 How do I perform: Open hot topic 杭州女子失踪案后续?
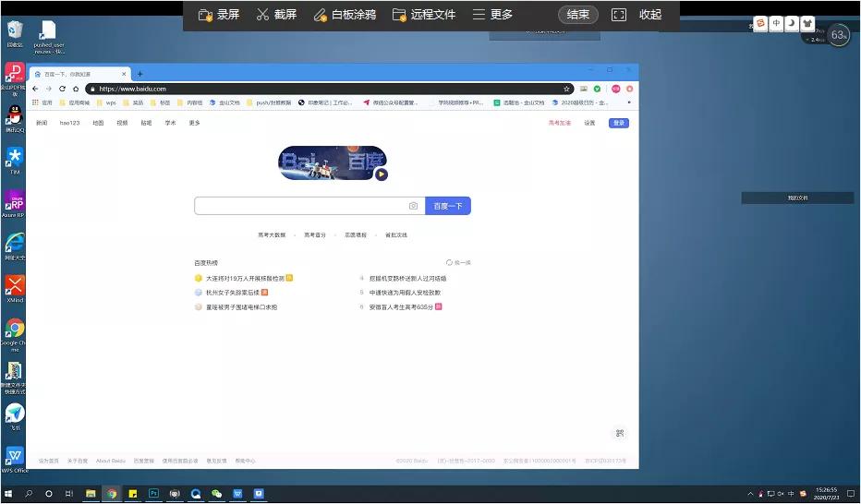(x=232, y=293)
